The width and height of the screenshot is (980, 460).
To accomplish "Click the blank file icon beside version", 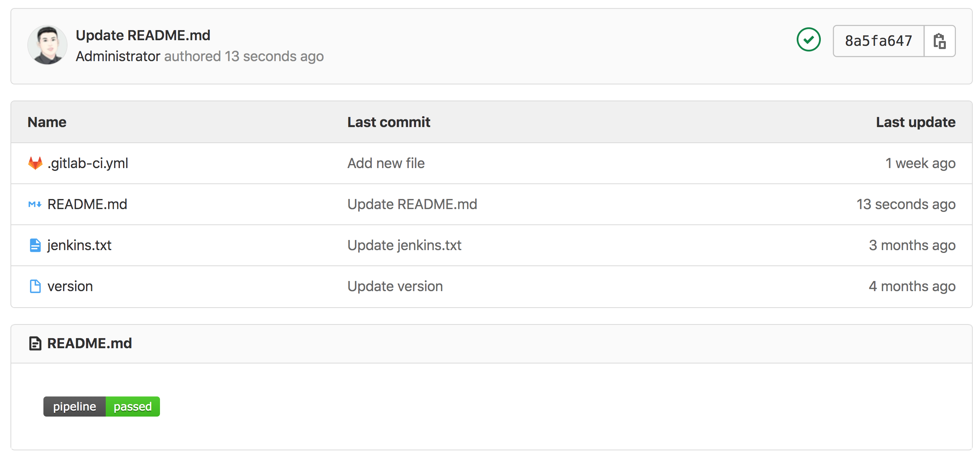I will tap(35, 286).
